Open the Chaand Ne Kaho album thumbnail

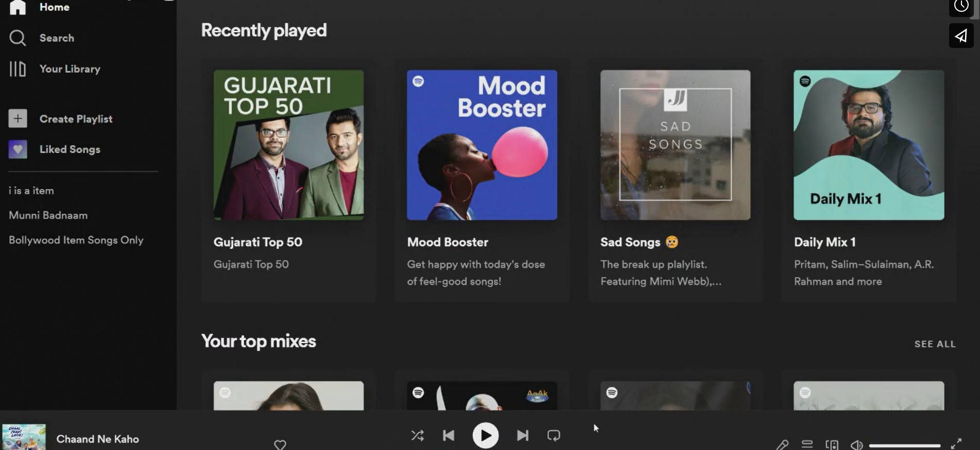24,437
